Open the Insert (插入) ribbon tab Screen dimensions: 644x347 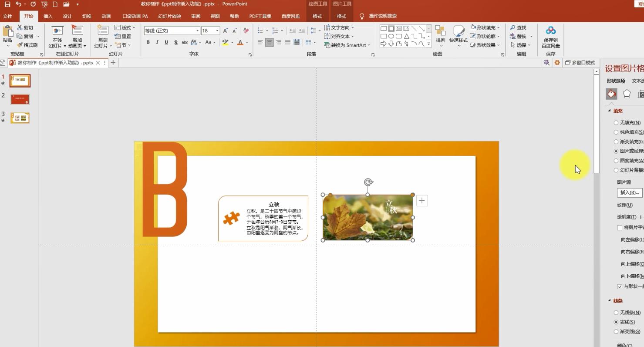48,16
